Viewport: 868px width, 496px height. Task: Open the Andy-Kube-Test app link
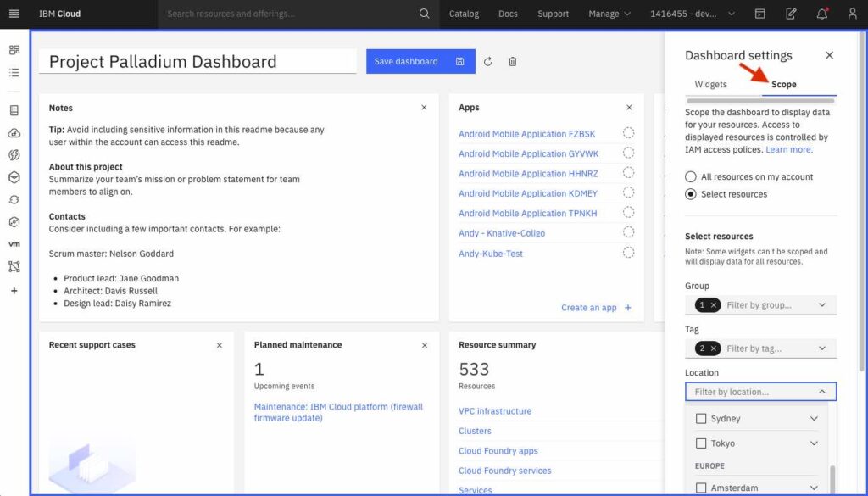tap(491, 254)
